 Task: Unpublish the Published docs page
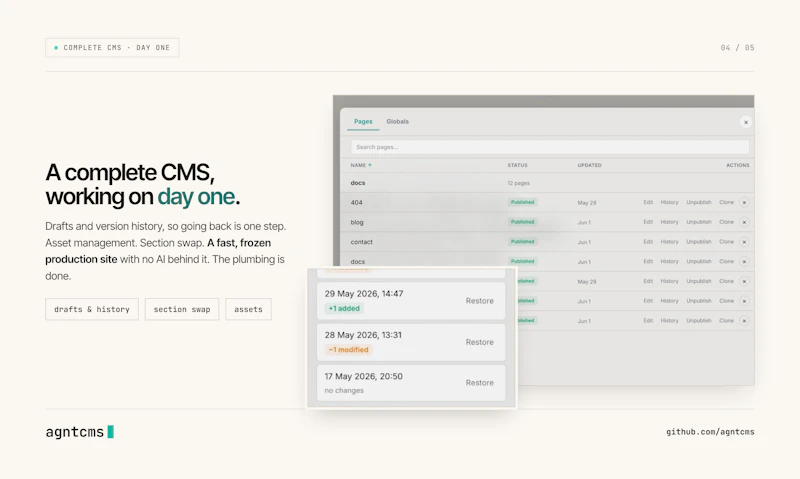(x=698, y=262)
